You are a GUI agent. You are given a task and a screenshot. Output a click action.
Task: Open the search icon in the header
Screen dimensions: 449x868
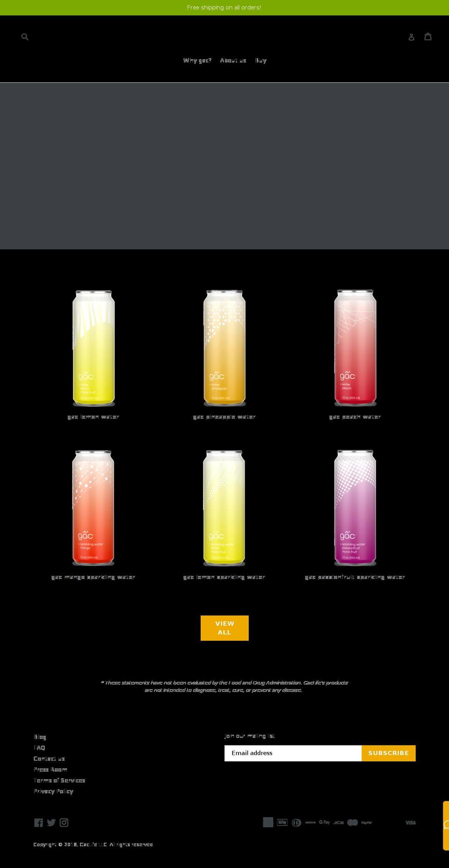coord(25,36)
